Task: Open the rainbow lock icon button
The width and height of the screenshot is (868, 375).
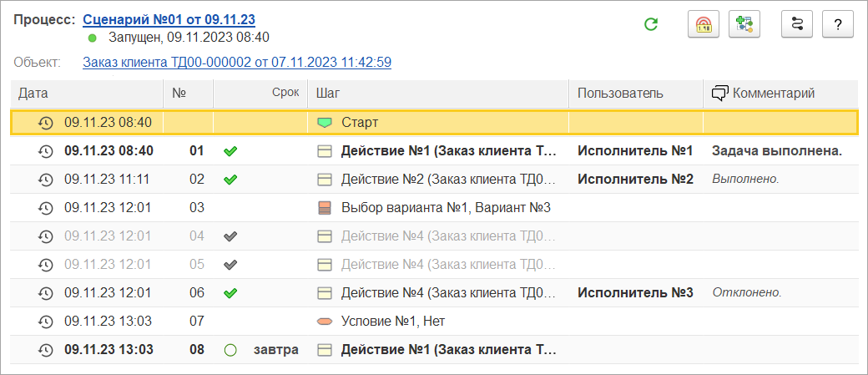Action: click(x=704, y=24)
